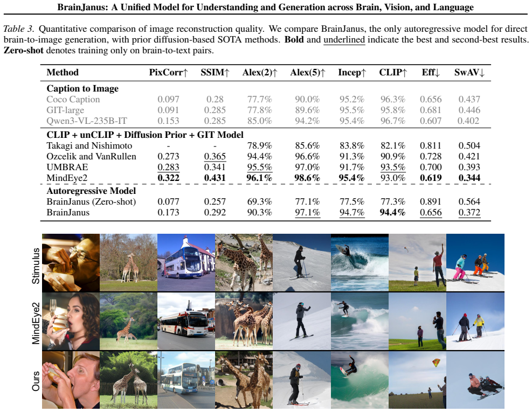Click the rotated 'Ours' grid row label

[36, 381]
